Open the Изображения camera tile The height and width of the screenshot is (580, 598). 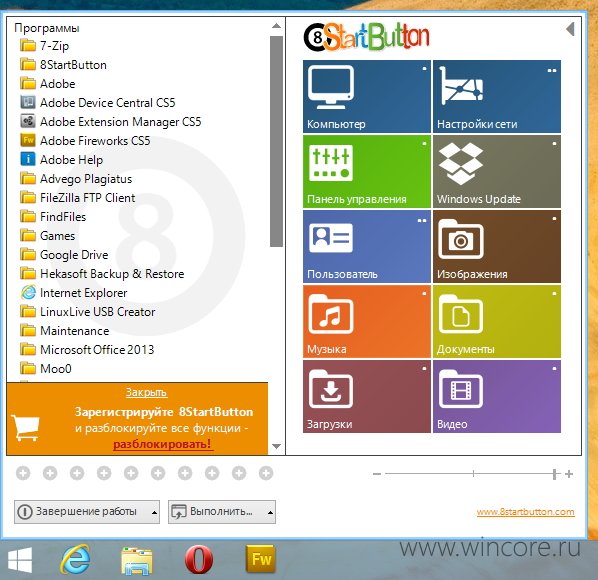coord(497,246)
